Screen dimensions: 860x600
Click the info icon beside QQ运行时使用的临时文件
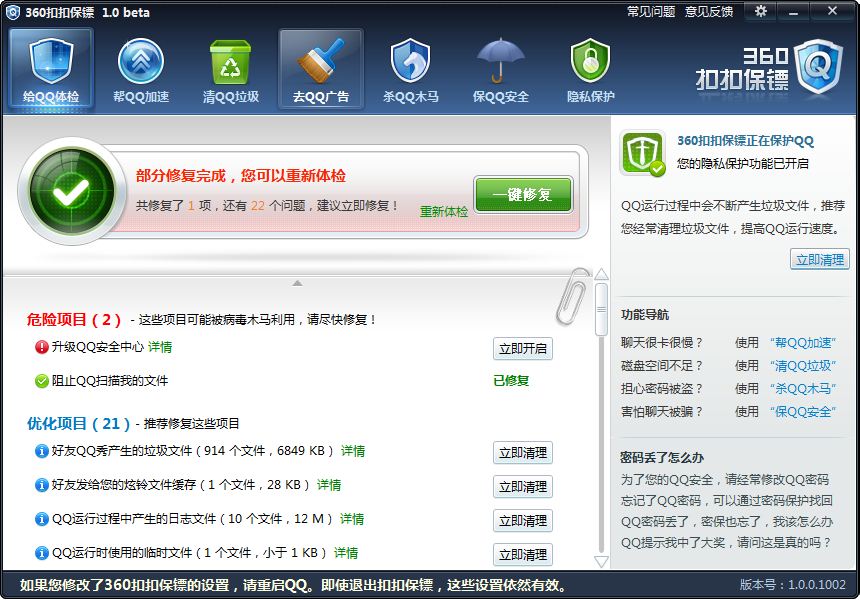coord(42,553)
